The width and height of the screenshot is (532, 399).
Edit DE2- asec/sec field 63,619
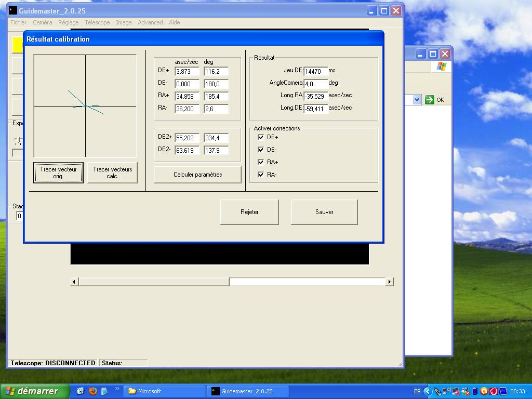pyautogui.click(x=187, y=150)
